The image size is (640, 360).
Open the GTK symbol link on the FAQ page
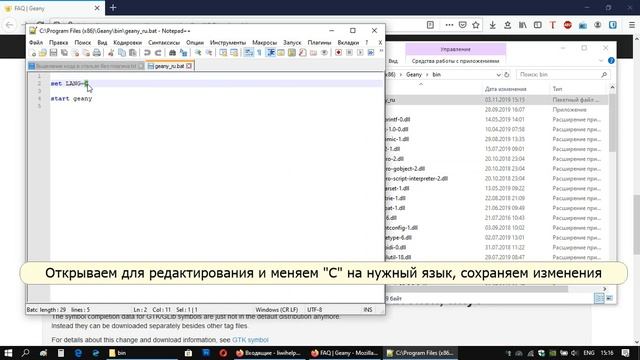point(250,340)
